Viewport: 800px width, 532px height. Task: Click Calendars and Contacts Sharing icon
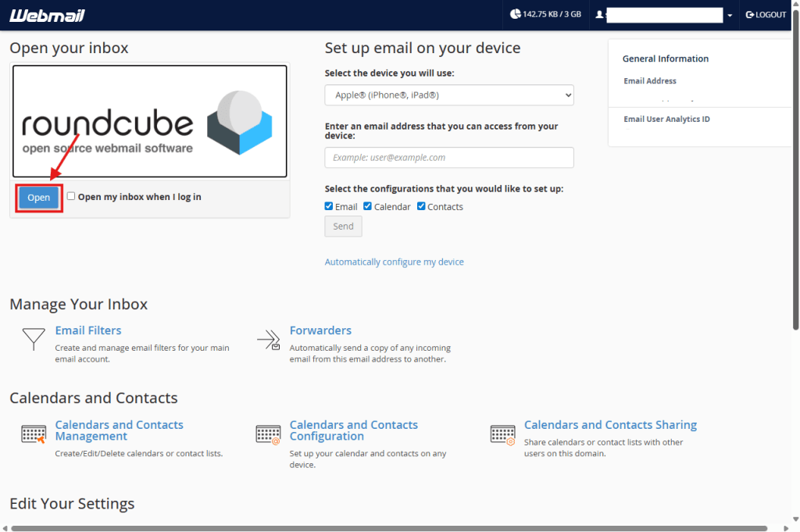point(502,434)
